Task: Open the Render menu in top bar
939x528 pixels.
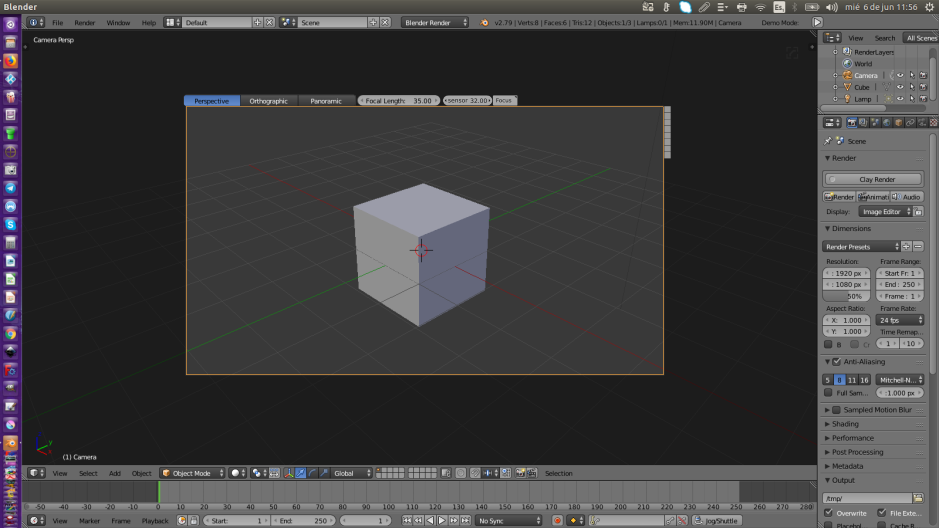Action: point(84,23)
